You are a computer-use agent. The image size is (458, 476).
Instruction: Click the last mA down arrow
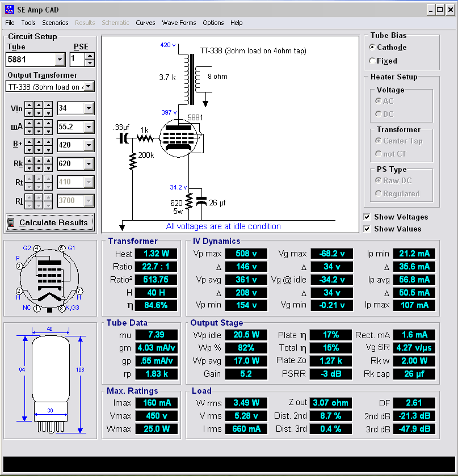pyautogui.click(x=48, y=131)
